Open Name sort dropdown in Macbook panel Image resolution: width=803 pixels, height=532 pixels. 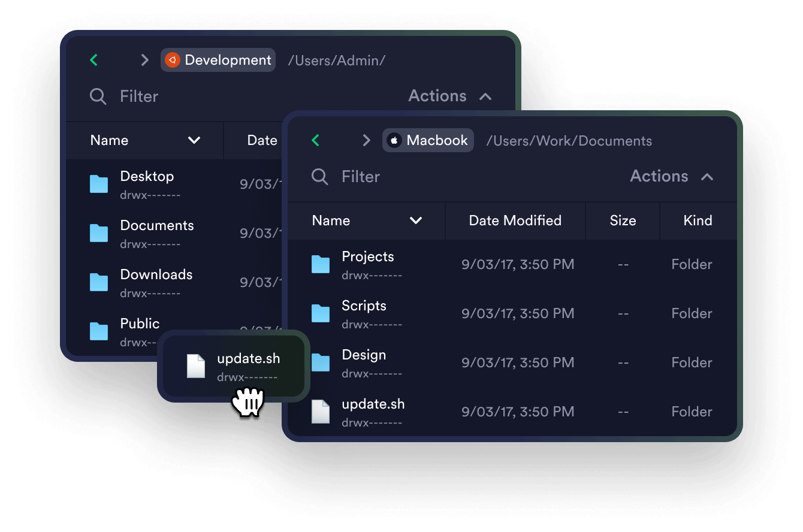point(415,220)
